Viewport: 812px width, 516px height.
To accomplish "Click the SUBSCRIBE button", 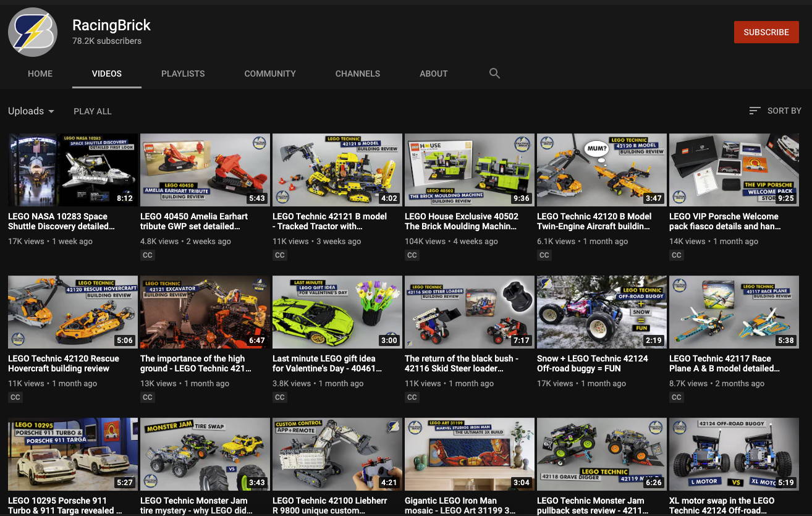I will click(x=766, y=32).
